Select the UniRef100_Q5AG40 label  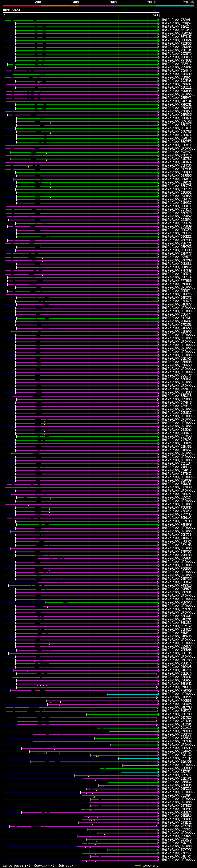[x=177, y=71]
